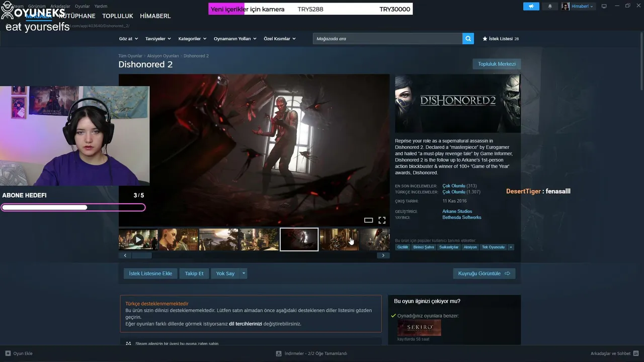This screenshot has height=362, width=644.
Task: Open the notifications bell
Action: tap(550, 6)
